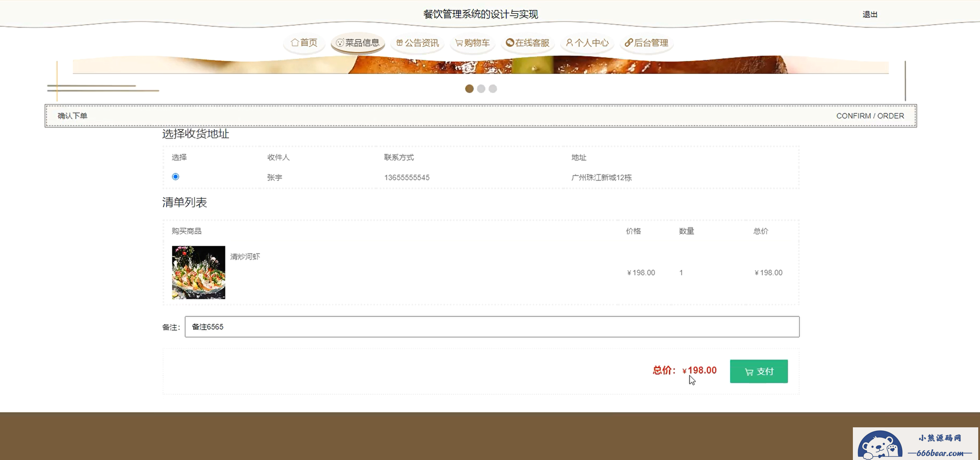Click the cart icon beside 购物车

[x=459, y=43]
